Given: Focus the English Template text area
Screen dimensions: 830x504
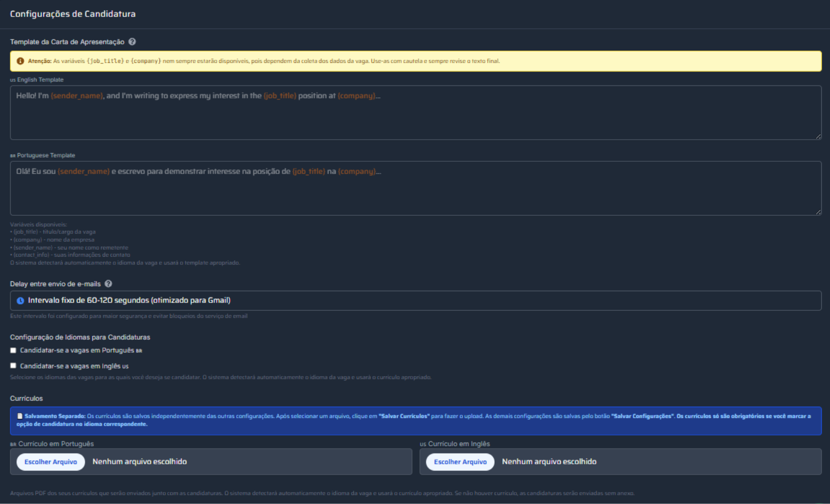Looking at the screenshot, I should [x=415, y=113].
